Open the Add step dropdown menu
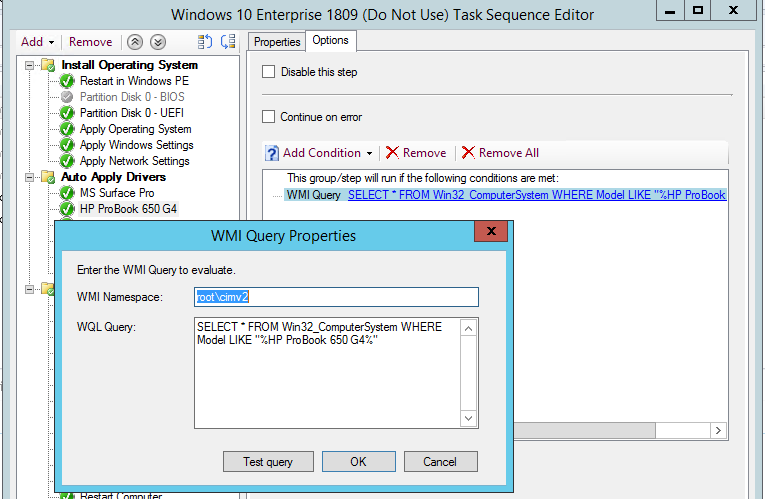This screenshot has width=765, height=499. pyautogui.click(x=37, y=42)
